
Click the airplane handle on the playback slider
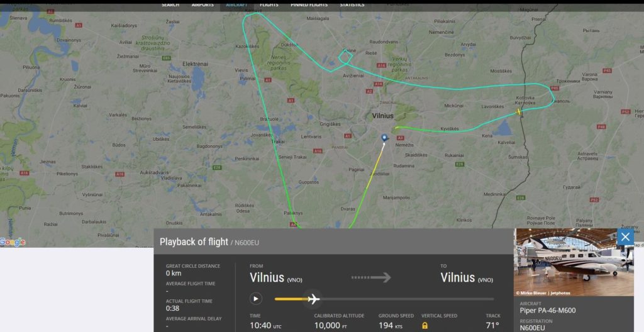click(313, 299)
